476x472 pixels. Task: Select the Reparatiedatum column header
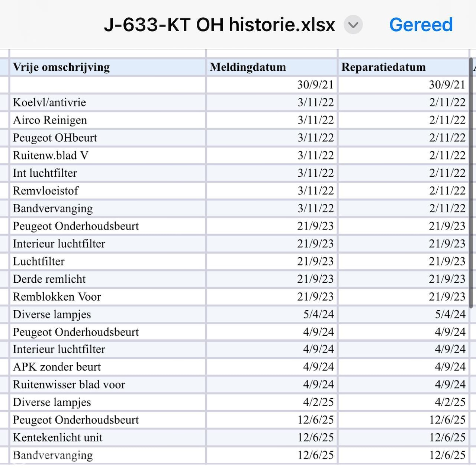coord(403,67)
